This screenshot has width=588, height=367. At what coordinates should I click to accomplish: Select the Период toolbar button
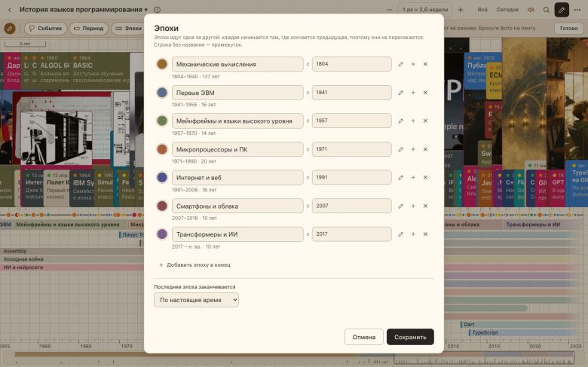coord(88,28)
